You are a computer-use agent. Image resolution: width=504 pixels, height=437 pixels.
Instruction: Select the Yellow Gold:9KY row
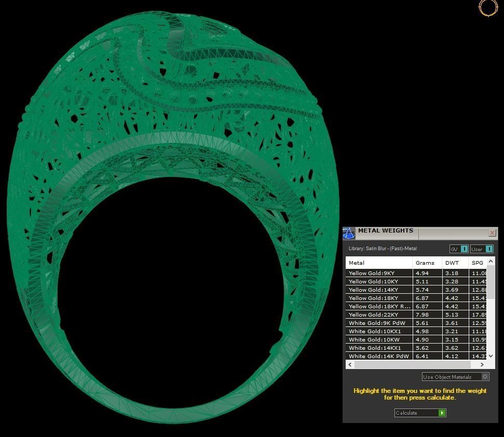pyautogui.click(x=416, y=273)
